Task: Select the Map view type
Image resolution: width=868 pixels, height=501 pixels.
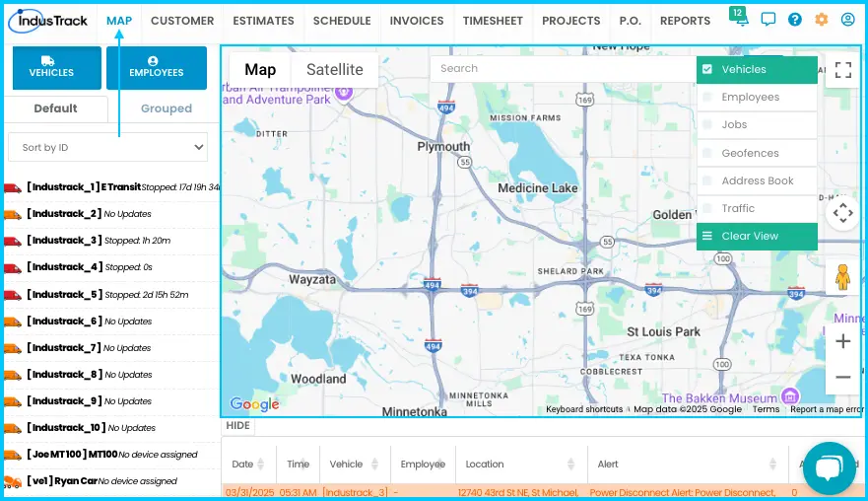Action: tap(260, 70)
